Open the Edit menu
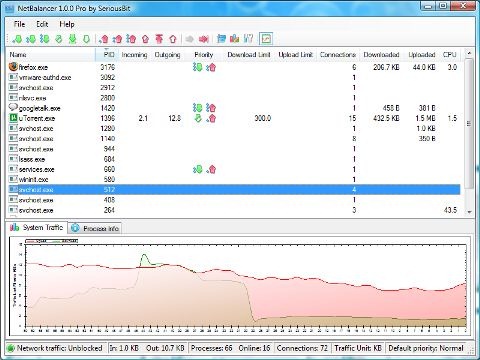 42,24
